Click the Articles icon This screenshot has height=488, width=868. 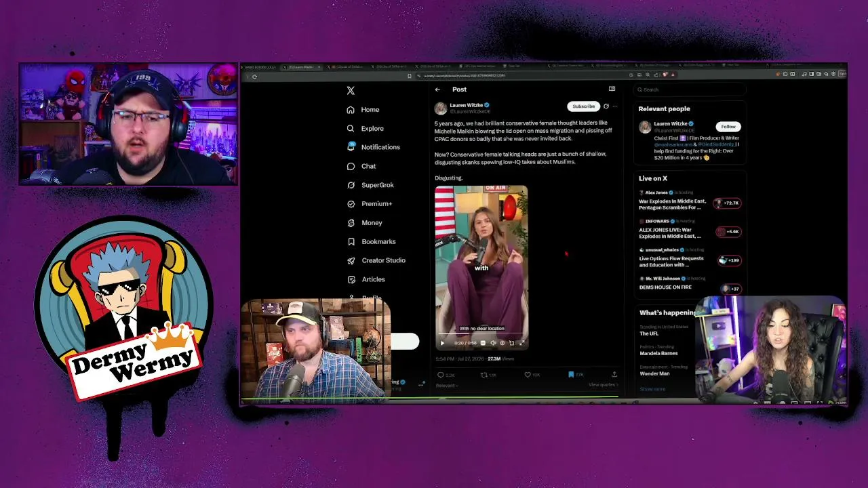coord(351,279)
